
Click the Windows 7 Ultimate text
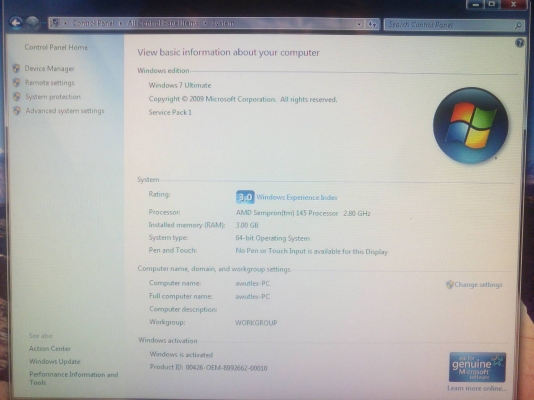pos(180,85)
